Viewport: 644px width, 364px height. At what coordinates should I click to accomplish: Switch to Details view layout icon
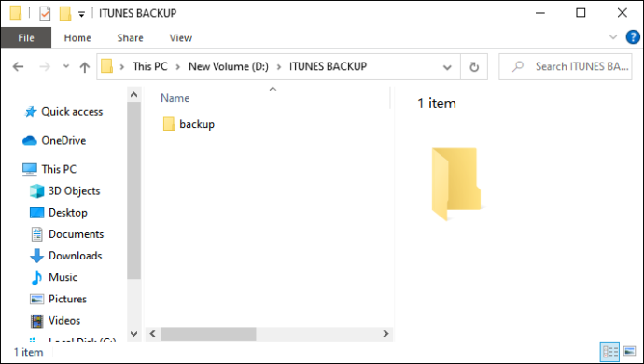(609, 352)
